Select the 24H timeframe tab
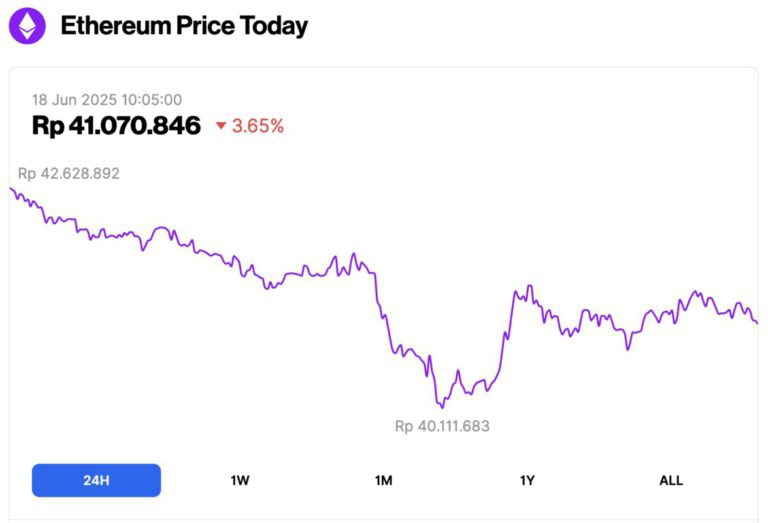This screenshot has height=523, width=768. pyautogui.click(x=96, y=480)
